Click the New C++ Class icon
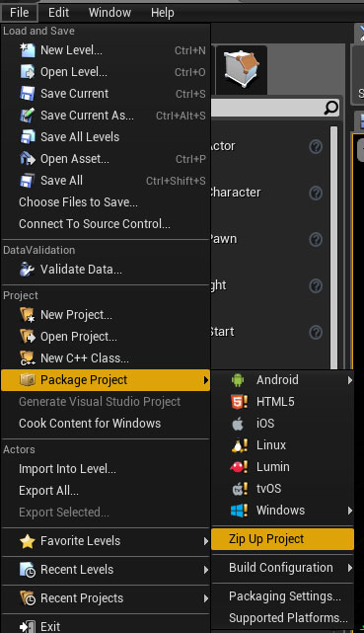 (28, 358)
